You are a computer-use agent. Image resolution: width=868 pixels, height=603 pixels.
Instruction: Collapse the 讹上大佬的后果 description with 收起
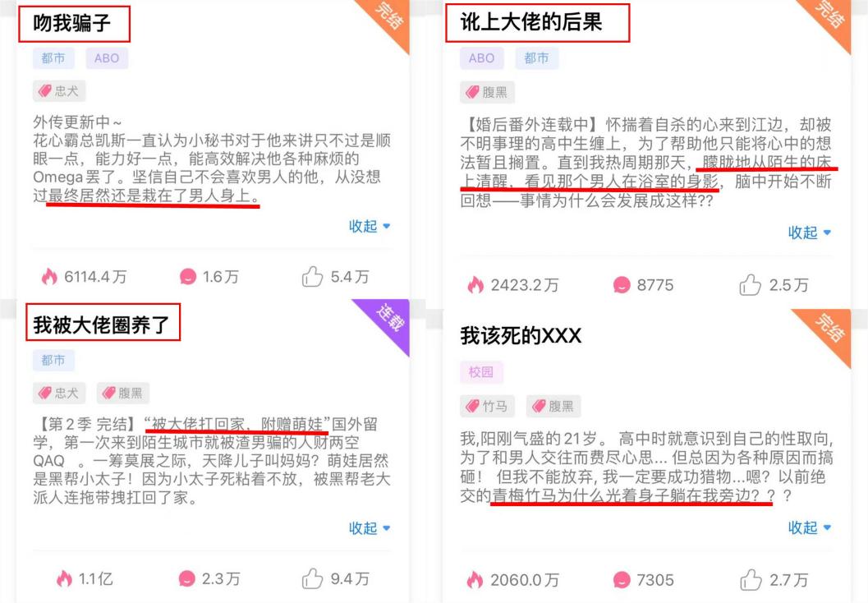point(810,232)
